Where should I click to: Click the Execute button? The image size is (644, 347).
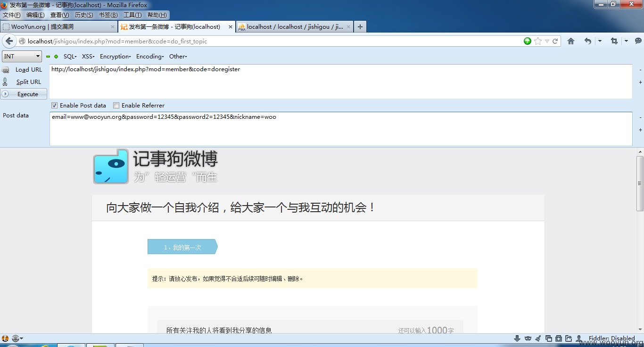(24, 94)
